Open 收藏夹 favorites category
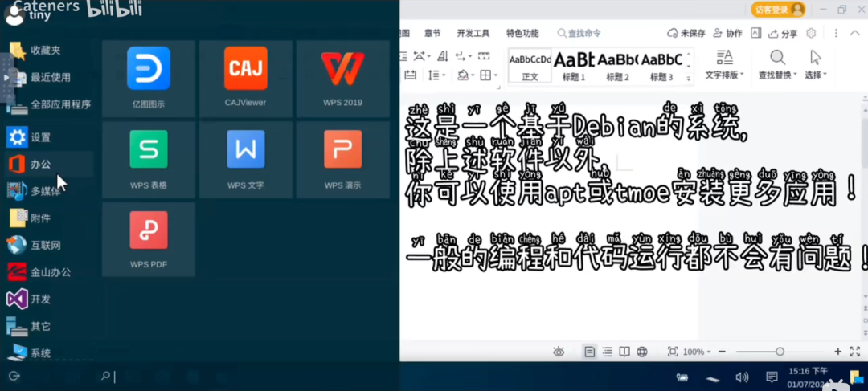Screen dimensions: 868x391 point(47,51)
